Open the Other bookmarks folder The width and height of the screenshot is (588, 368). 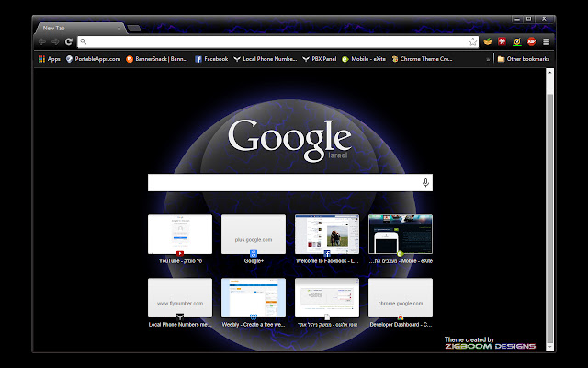[x=524, y=59]
